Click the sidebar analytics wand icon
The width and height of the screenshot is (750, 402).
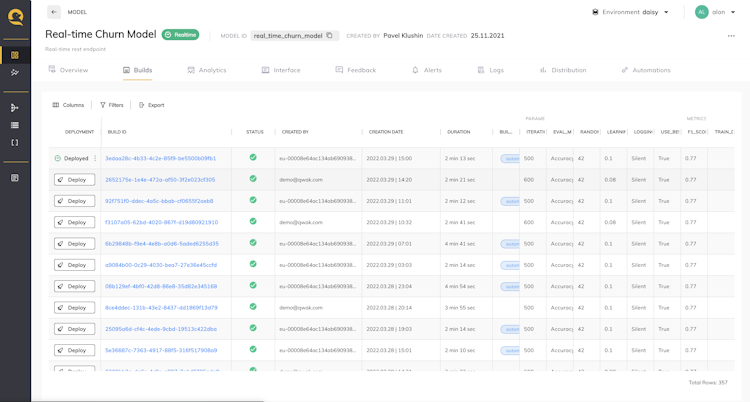click(x=15, y=72)
